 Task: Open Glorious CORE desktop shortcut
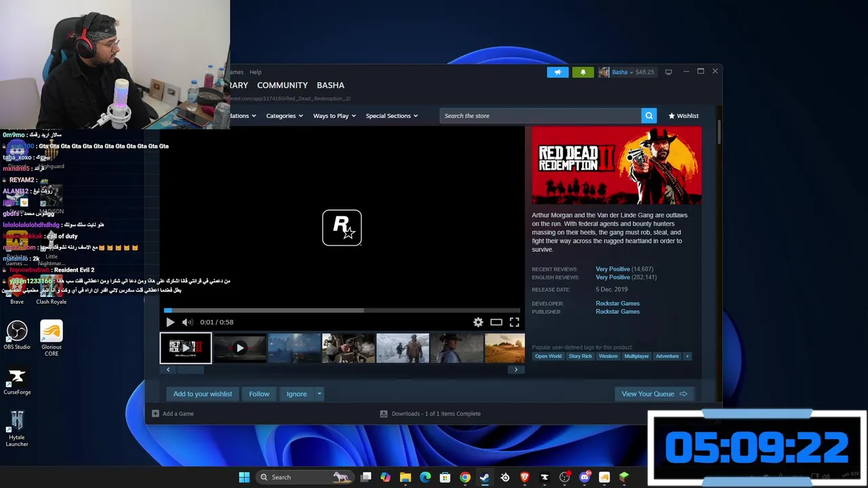51,338
